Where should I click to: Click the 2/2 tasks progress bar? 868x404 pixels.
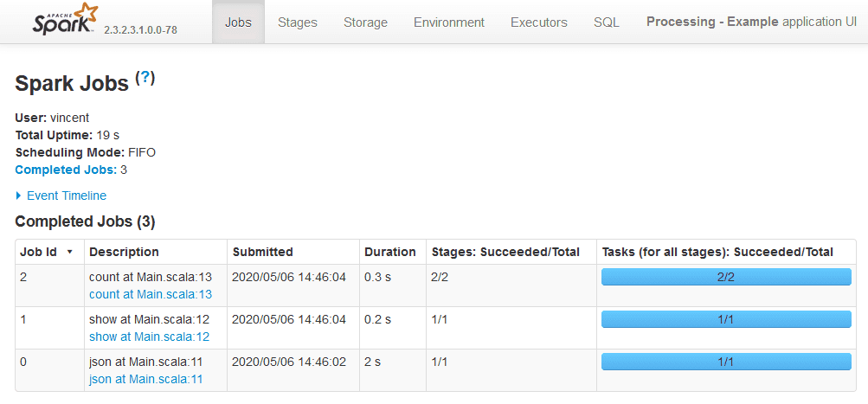(726, 277)
